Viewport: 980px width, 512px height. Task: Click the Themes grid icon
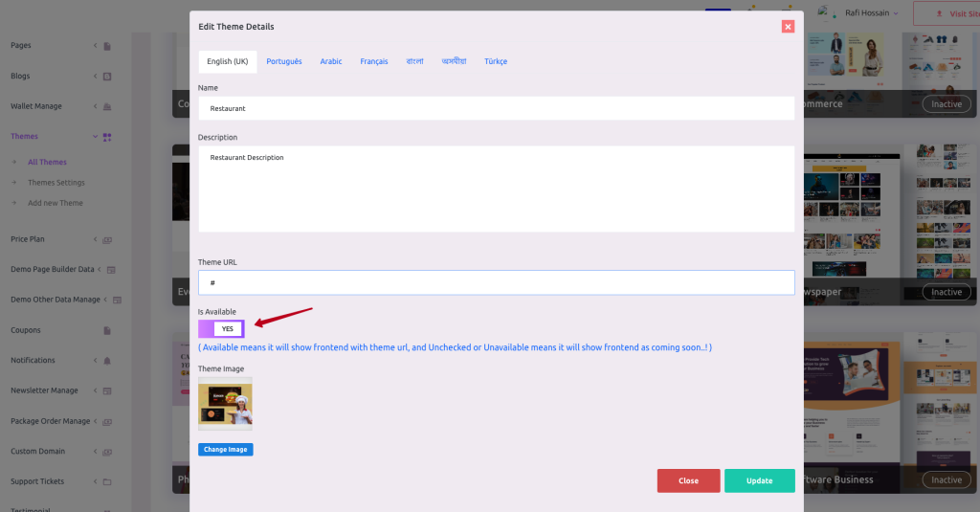[107, 137]
